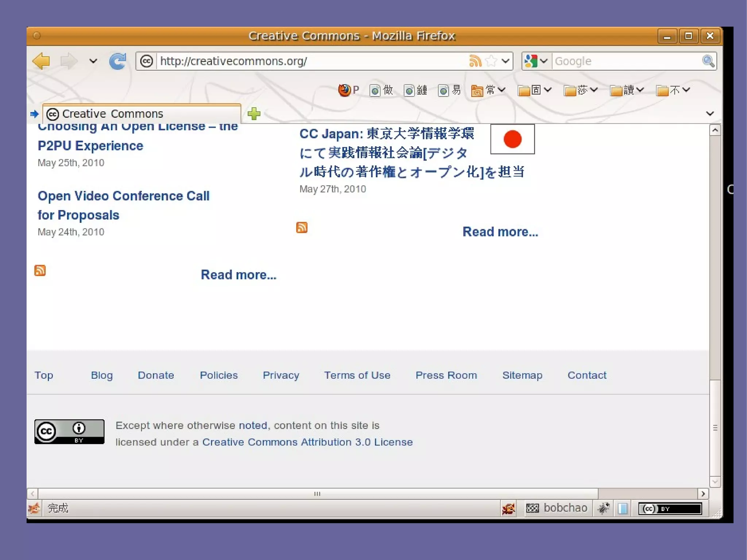The width and height of the screenshot is (747, 560).
Task: Click the Creative Commons BY badge in footer
Action: point(69,432)
